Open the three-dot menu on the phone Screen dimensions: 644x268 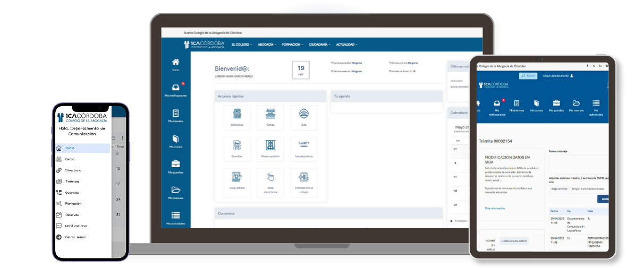[123, 137]
